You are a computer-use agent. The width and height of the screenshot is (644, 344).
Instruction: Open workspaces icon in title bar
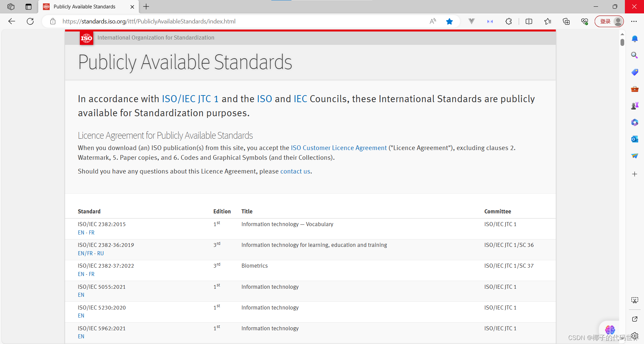click(x=11, y=7)
